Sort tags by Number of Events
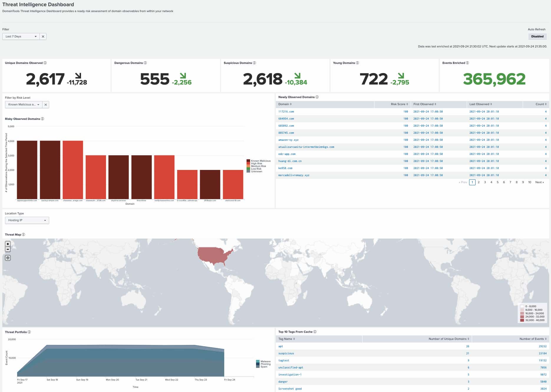The height and width of the screenshot is (392, 551). click(533, 339)
